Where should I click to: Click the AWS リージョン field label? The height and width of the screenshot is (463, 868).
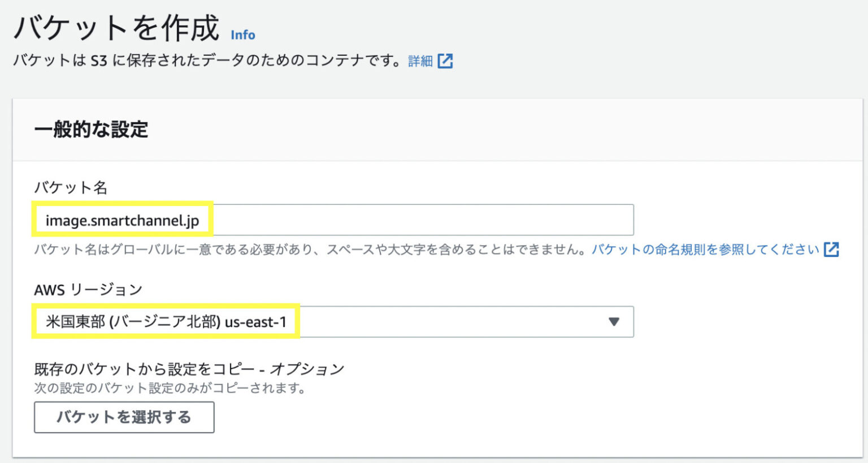click(88, 289)
